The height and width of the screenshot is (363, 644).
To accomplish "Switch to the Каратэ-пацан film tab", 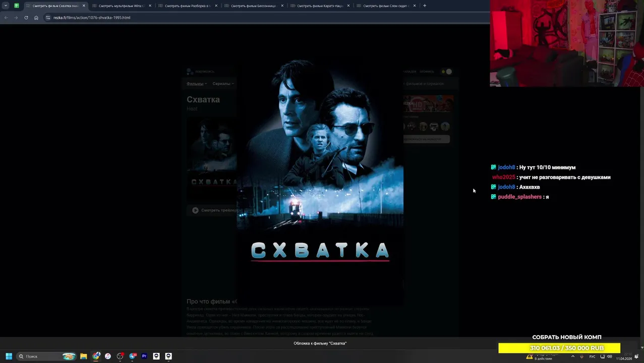I will tap(320, 6).
